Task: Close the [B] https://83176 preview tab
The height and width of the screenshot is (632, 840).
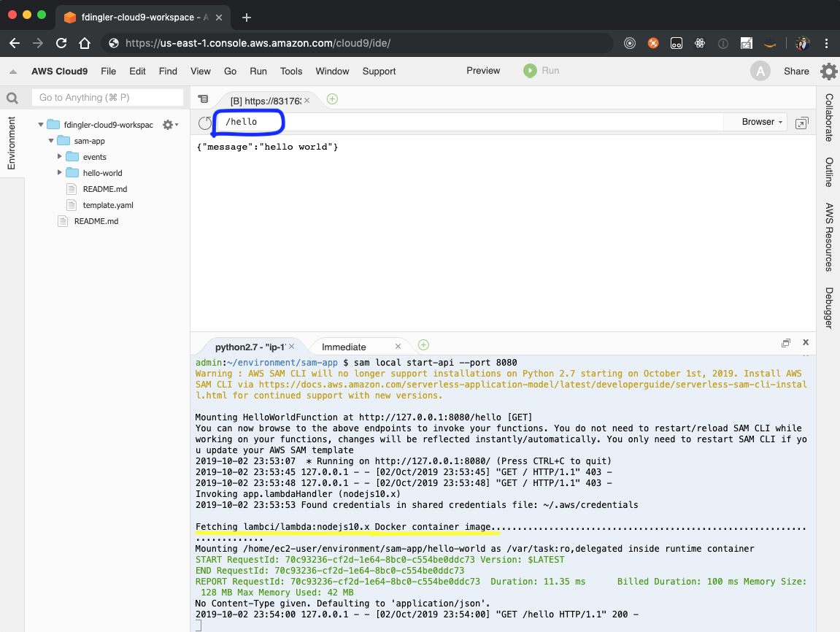Action: click(307, 101)
